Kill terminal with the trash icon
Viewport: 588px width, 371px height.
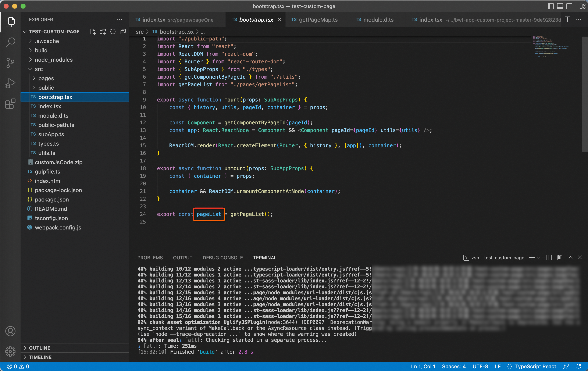tap(559, 257)
